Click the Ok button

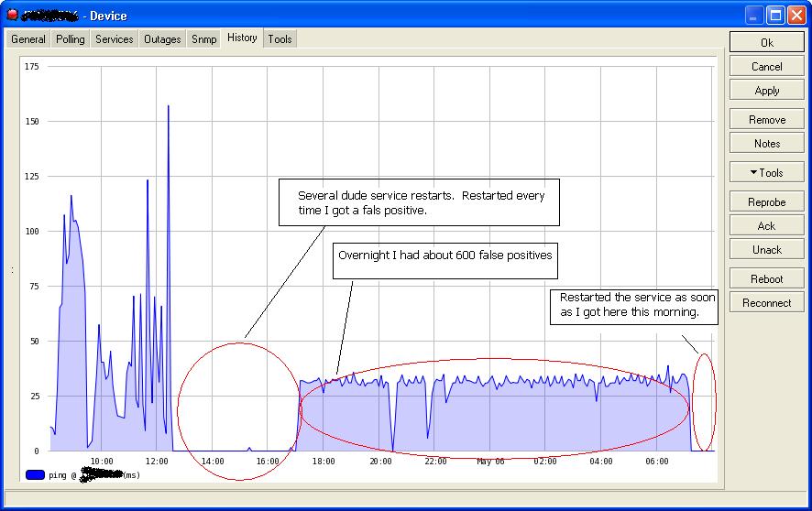click(767, 42)
